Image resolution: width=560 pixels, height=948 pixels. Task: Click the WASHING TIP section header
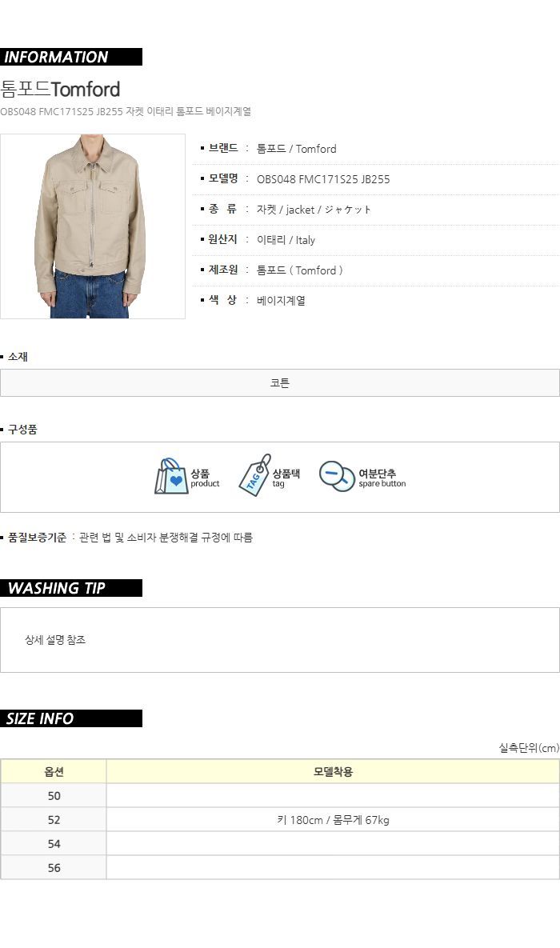70,588
